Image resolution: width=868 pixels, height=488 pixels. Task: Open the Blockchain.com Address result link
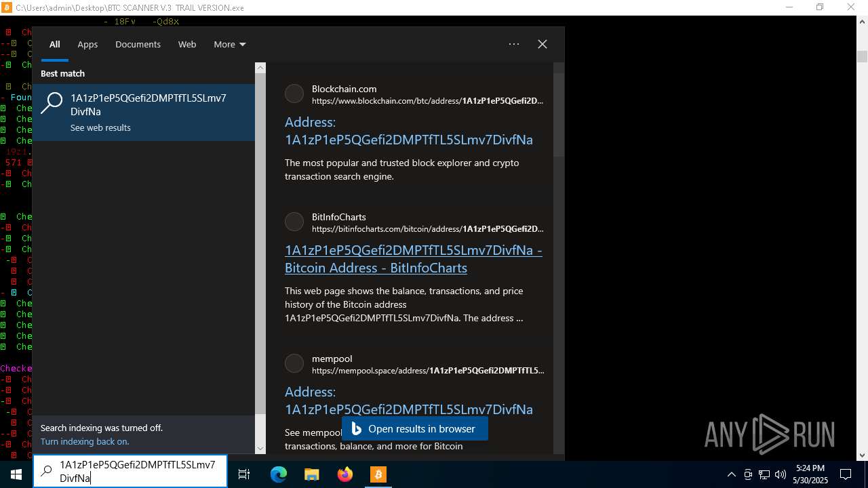[x=409, y=131]
